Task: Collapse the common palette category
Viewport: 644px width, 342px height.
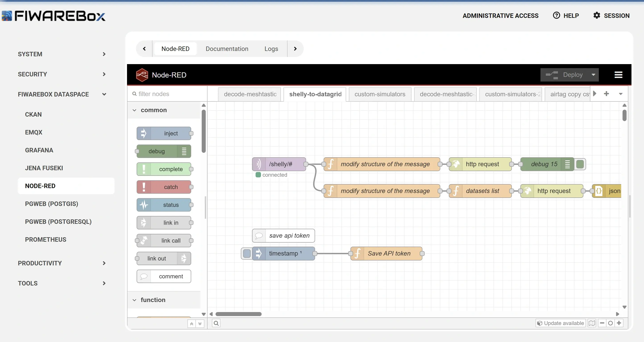Action: tap(153, 110)
